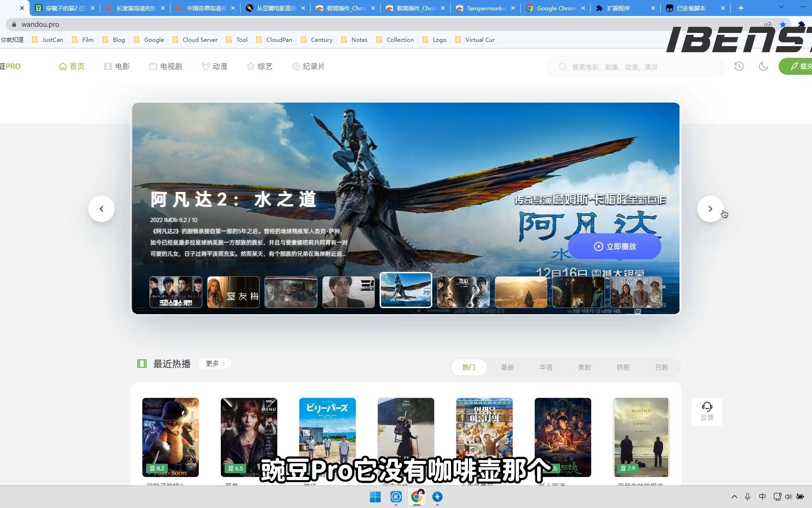
Task: Open the 电影 movies nav item
Action: pos(117,66)
